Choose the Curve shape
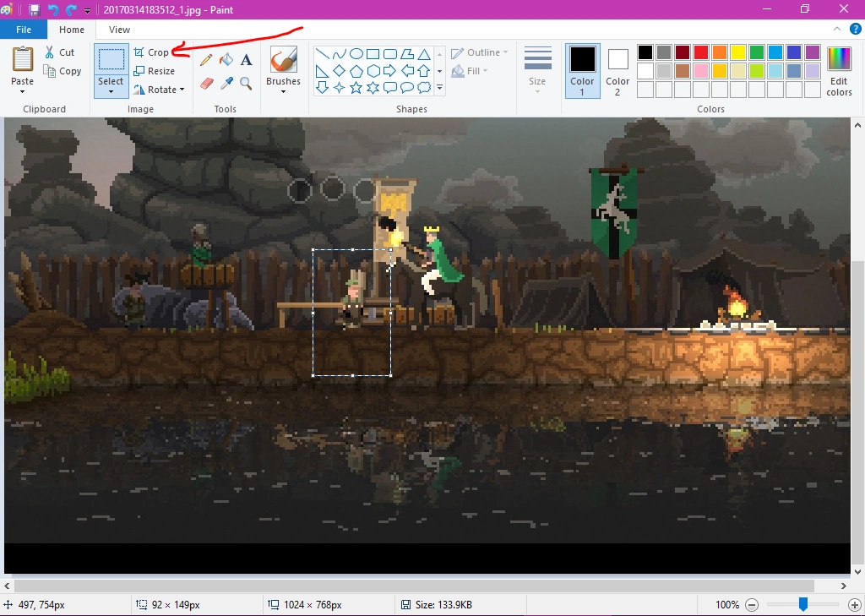The height and width of the screenshot is (616, 865). pyautogui.click(x=340, y=53)
